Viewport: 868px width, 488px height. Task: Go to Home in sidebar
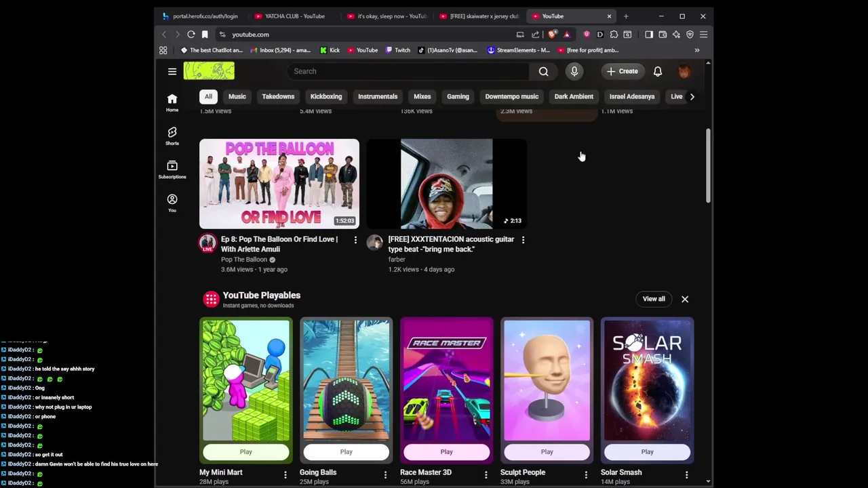tap(172, 102)
